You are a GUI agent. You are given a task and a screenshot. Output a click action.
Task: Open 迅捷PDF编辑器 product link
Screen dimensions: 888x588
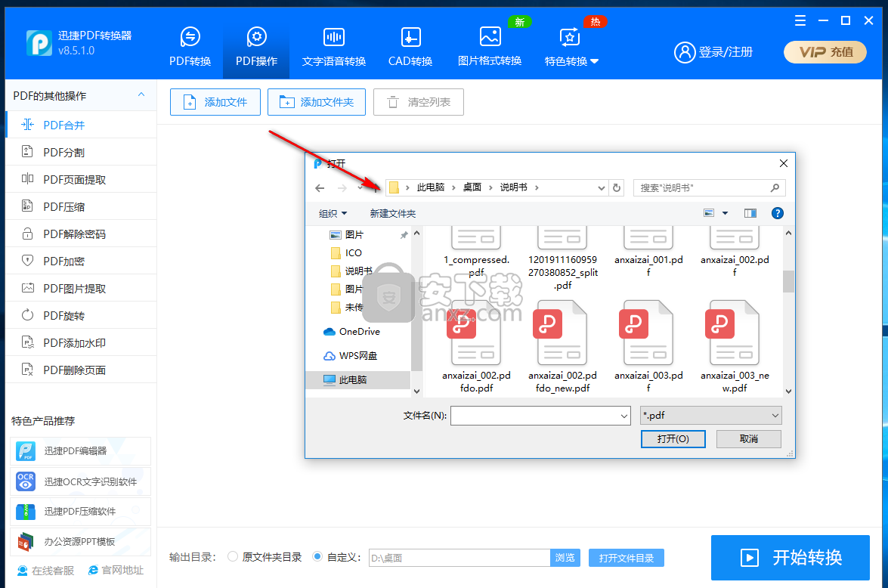coord(80,451)
